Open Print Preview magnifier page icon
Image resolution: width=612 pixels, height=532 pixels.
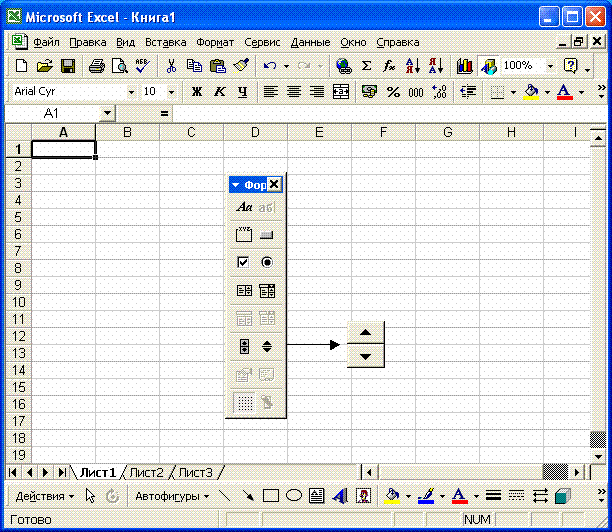click(119, 66)
